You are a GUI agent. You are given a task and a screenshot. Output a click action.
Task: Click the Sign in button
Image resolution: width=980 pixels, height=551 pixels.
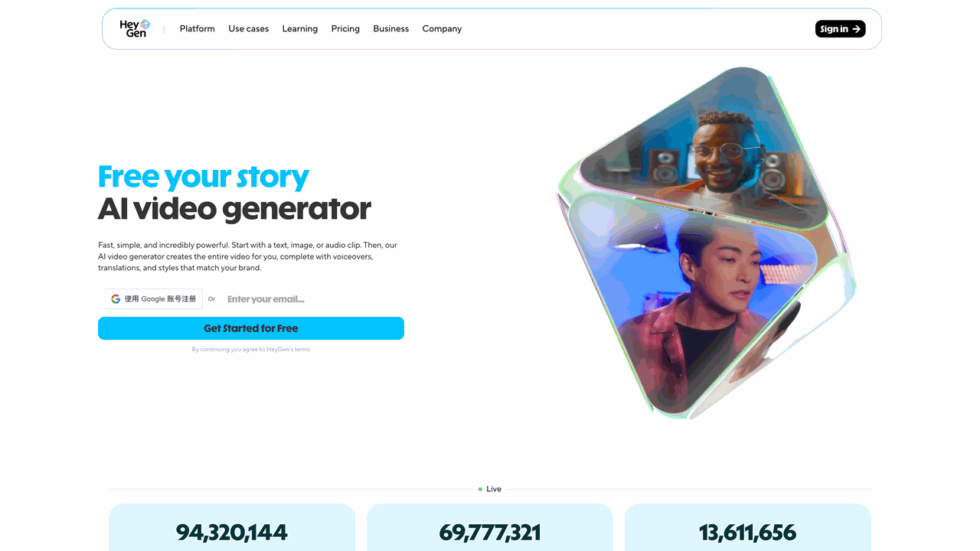click(840, 29)
